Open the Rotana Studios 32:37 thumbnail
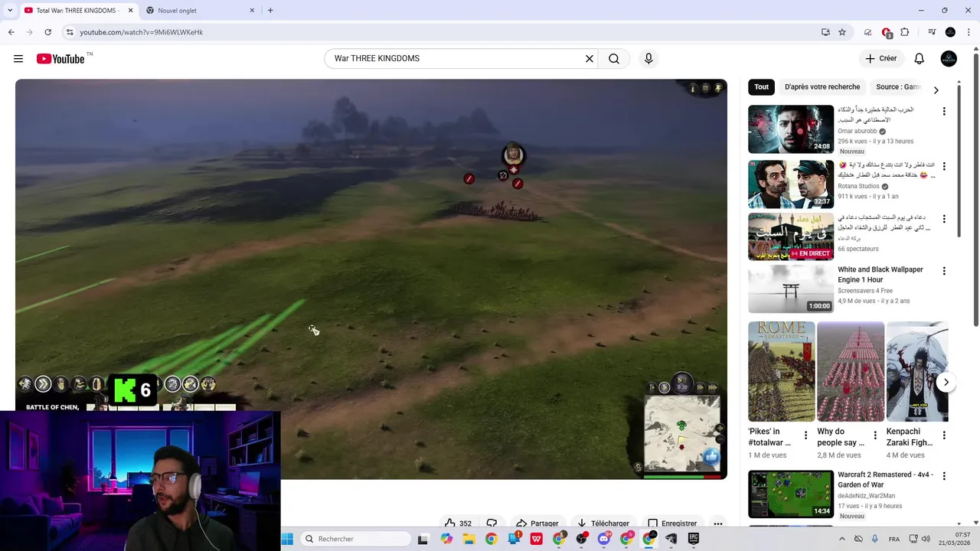This screenshot has height=551, width=980. [791, 184]
